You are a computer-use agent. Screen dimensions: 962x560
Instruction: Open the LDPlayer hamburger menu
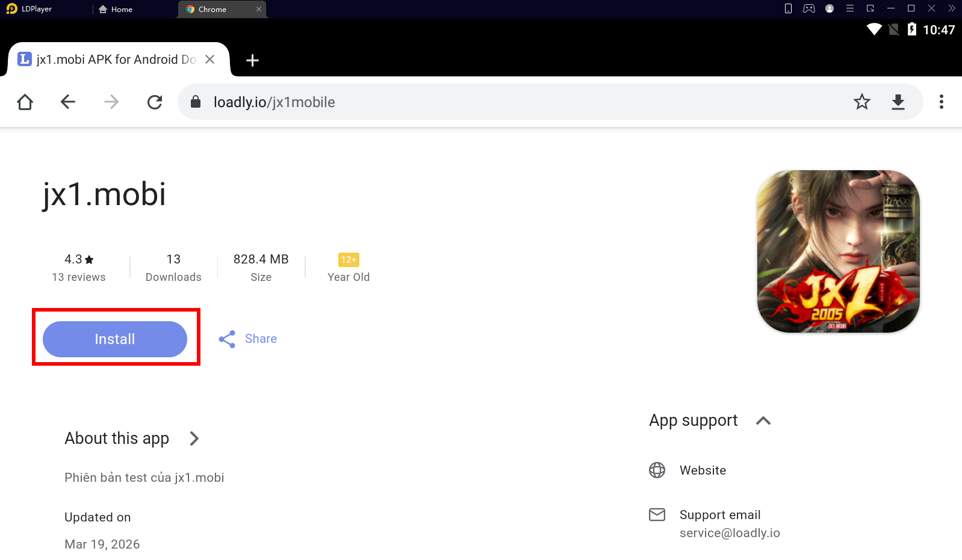[x=850, y=8]
